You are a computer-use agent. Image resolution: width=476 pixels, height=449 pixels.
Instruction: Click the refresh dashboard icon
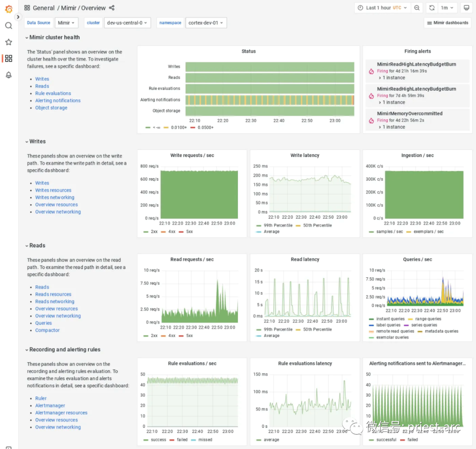point(431,8)
